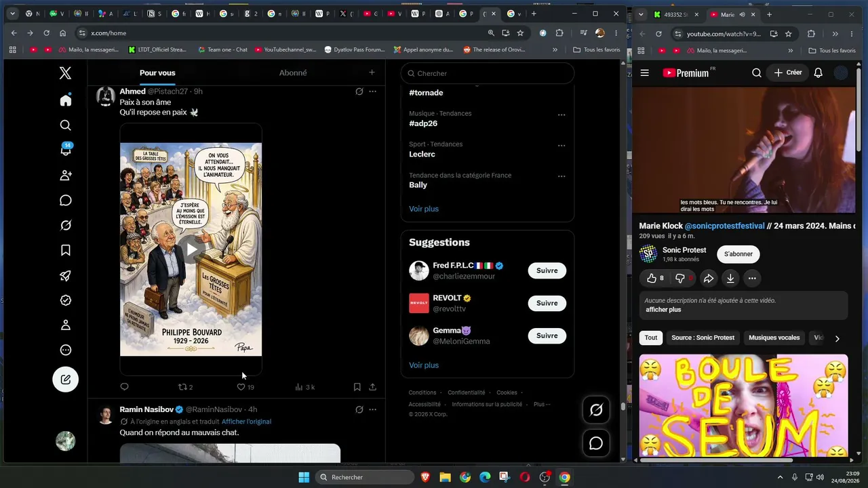Click the Chercher search field on X
868x488 pixels.
(488, 73)
